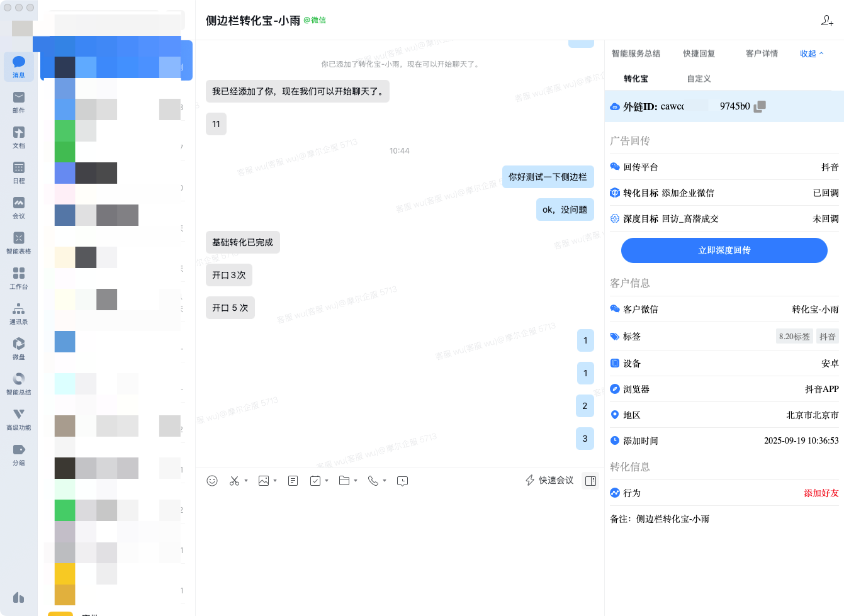Image resolution: width=844 pixels, height=616 pixels.
Task: Click the add member icon at top right
Action: tap(827, 21)
